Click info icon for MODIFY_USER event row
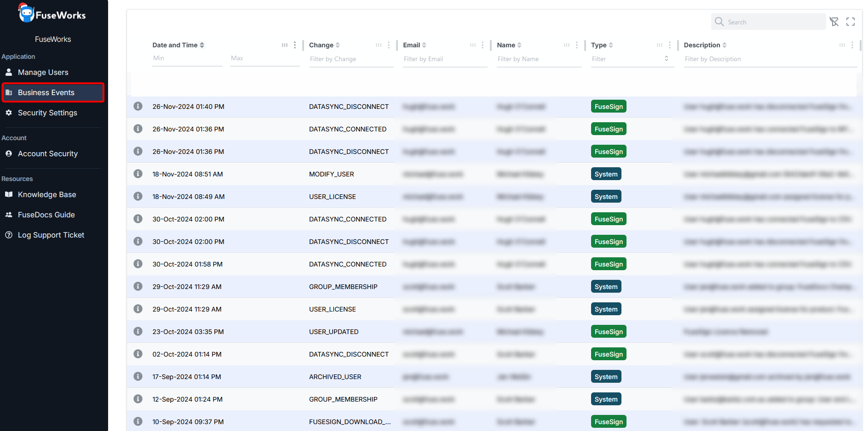The width and height of the screenshot is (868, 431). 138,174
